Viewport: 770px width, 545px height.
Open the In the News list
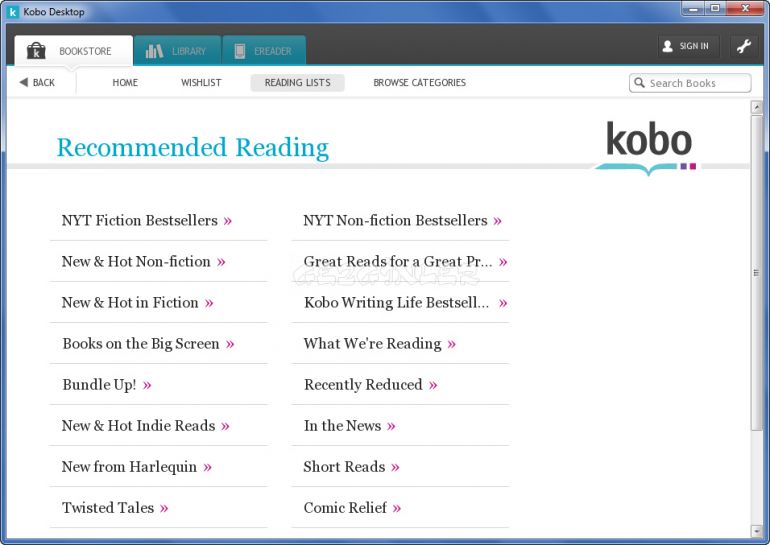coord(349,426)
